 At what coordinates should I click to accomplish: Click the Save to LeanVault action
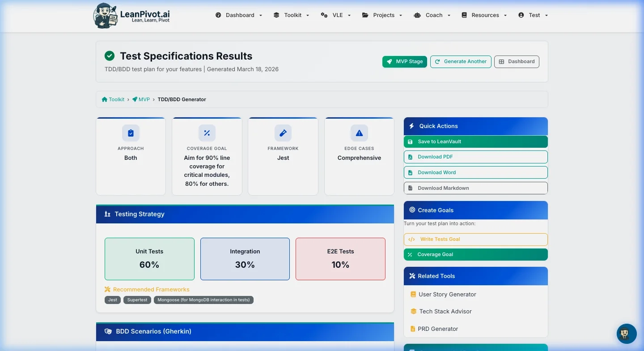tap(475, 141)
